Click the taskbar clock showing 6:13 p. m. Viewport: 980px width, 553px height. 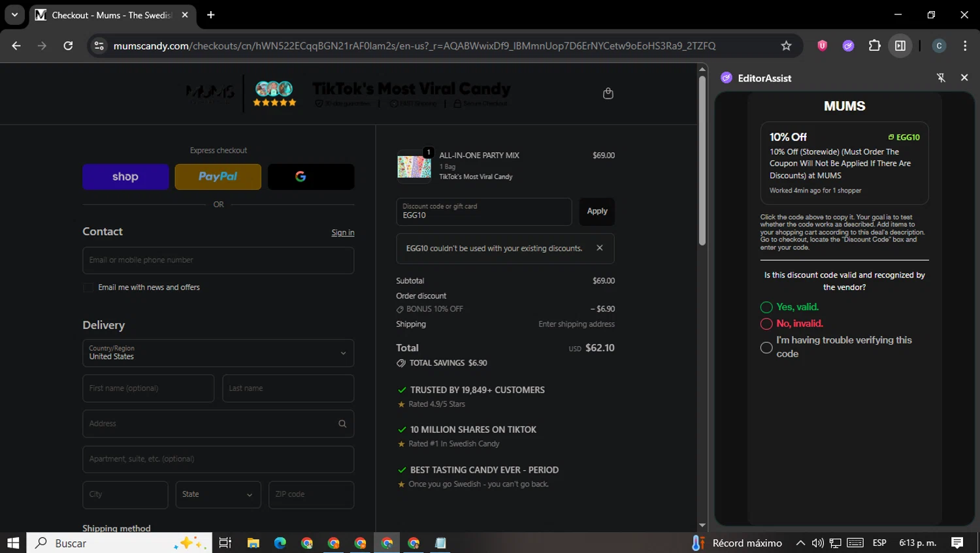click(918, 543)
